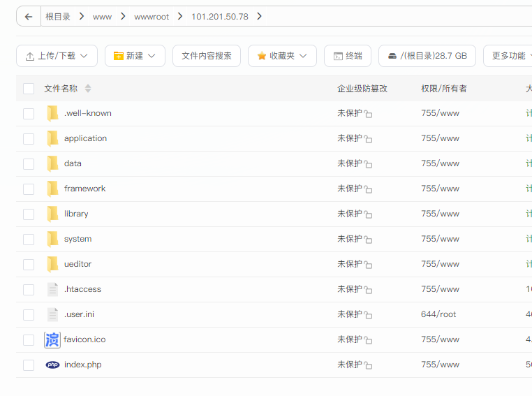Screen dimensions: 532x396
Task: Click the .htaccess file icon
Action: coord(52,289)
